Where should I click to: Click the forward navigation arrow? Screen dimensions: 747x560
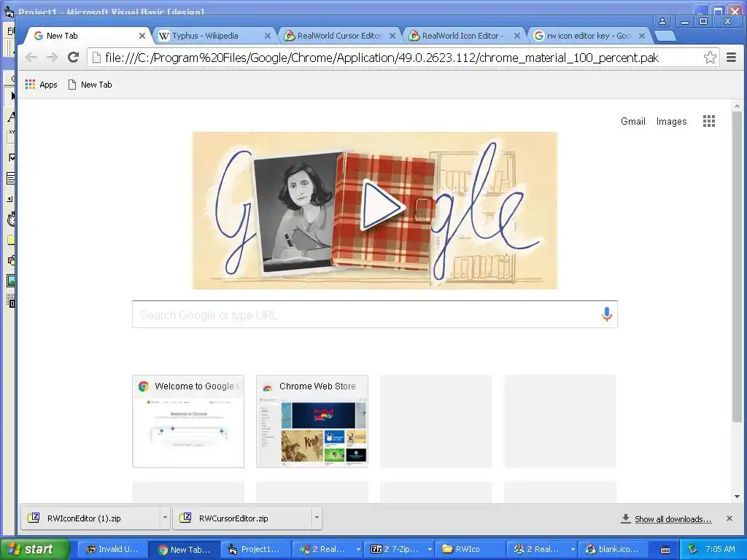[52, 58]
